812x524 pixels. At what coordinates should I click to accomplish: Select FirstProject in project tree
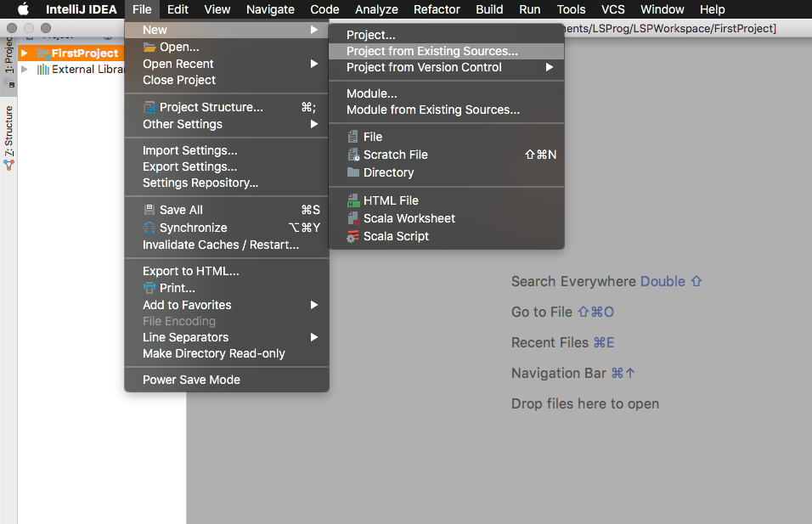point(85,53)
